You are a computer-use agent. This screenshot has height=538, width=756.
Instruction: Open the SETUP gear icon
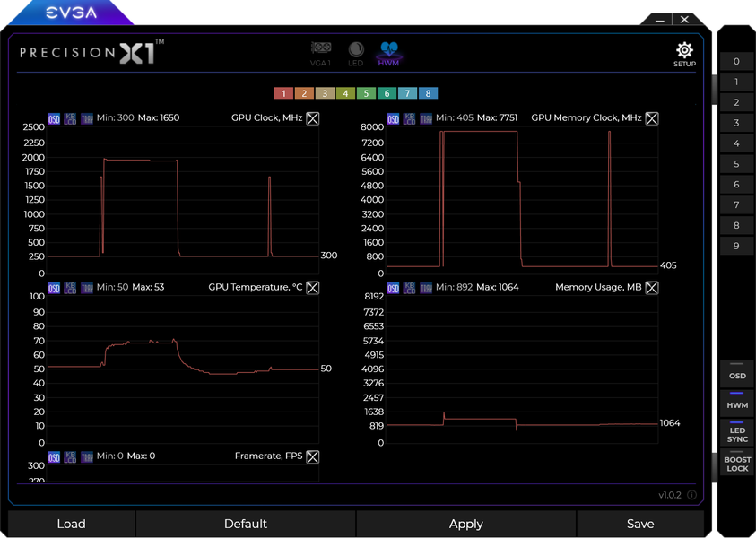[684, 54]
